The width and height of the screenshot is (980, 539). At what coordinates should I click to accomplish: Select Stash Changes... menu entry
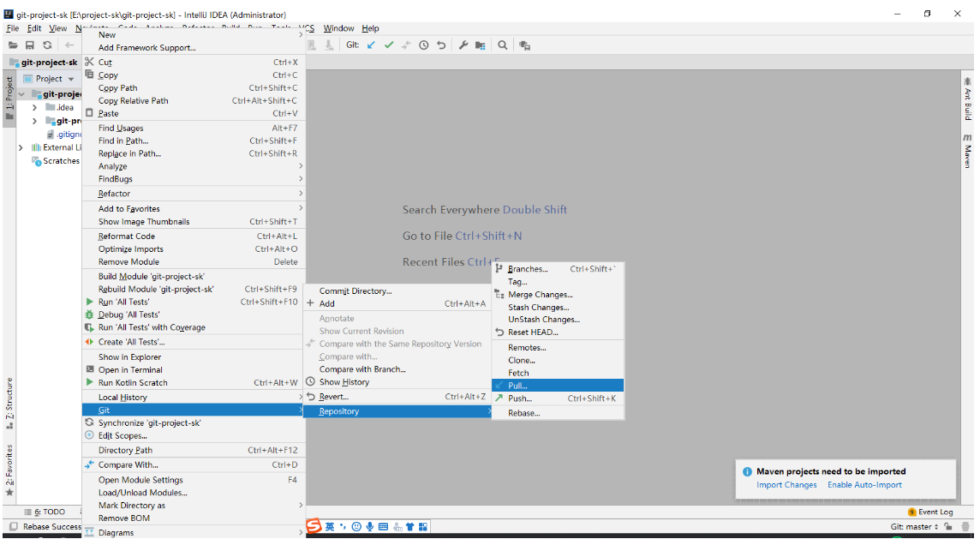point(558,307)
